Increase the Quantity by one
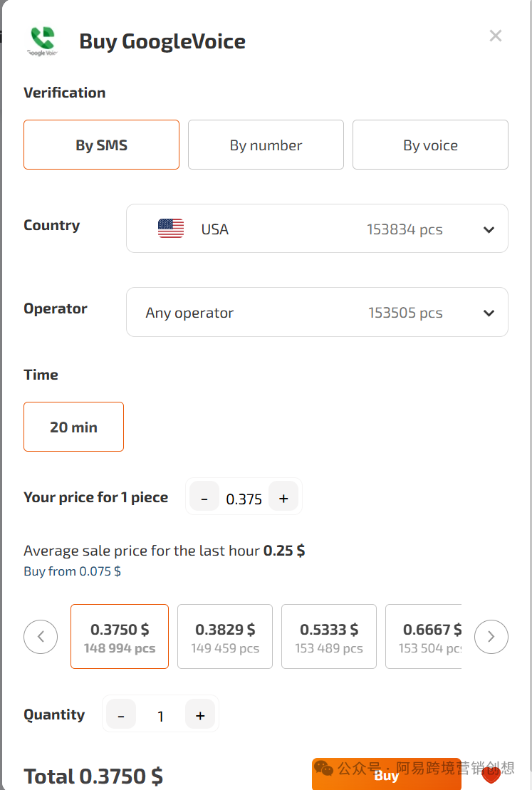This screenshot has height=790, width=532. coord(200,714)
